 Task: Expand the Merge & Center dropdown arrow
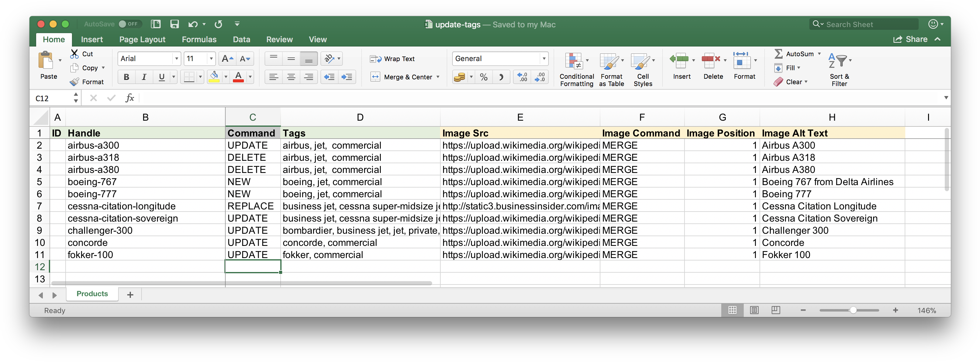pyautogui.click(x=438, y=77)
